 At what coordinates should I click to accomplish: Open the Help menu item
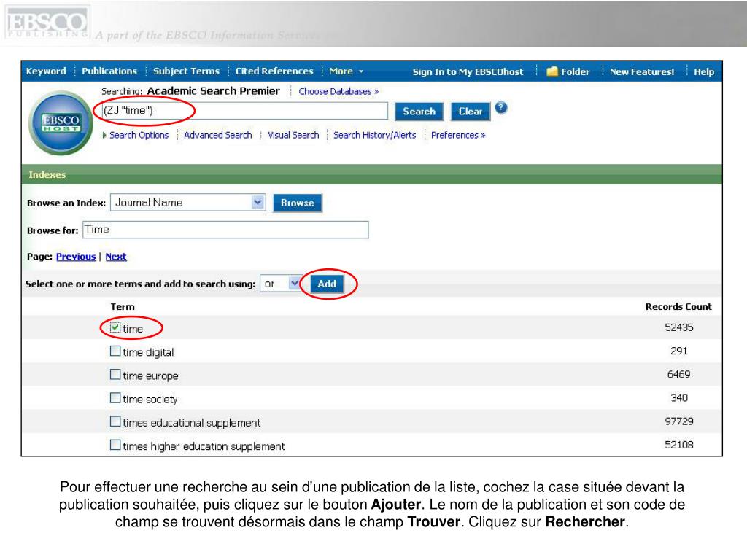[x=704, y=72]
